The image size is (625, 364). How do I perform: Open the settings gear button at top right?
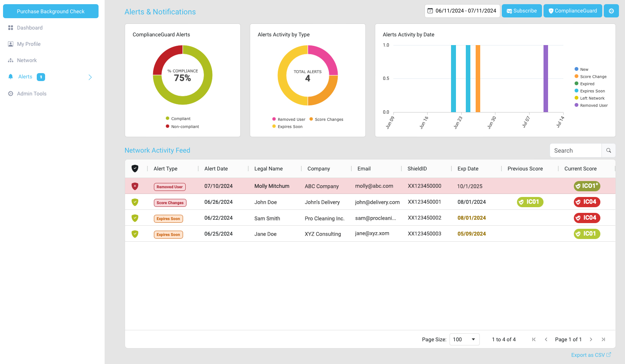tap(611, 11)
